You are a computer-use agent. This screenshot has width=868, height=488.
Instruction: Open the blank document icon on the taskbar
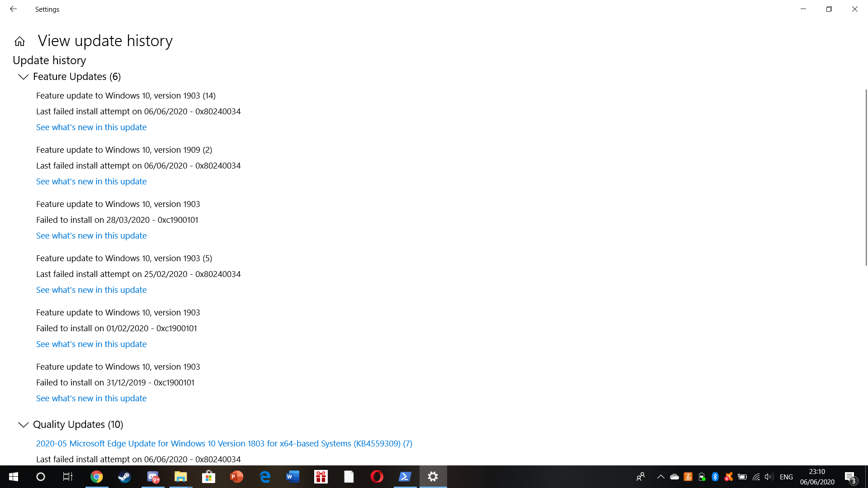[349, 477]
